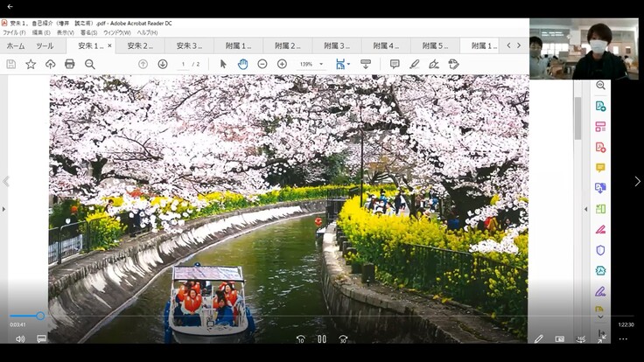Switch to the 安朱 2 document tab
This screenshot has width=644, height=362.
coord(140,45)
